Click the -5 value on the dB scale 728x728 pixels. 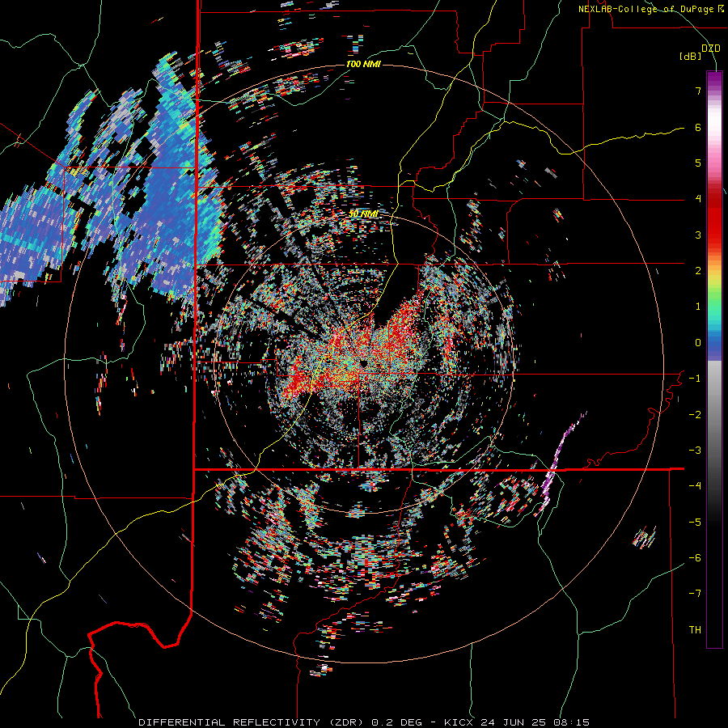695,523
